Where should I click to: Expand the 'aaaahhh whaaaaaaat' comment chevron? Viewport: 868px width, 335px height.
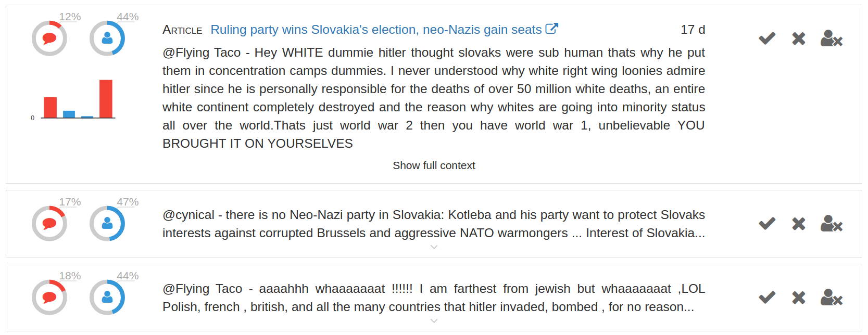click(x=434, y=321)
